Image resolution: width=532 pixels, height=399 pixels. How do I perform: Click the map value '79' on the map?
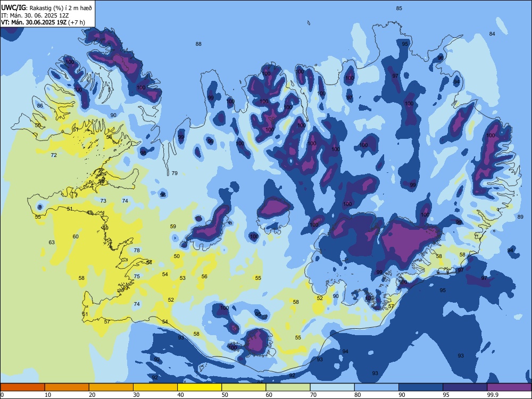[174, 173]
